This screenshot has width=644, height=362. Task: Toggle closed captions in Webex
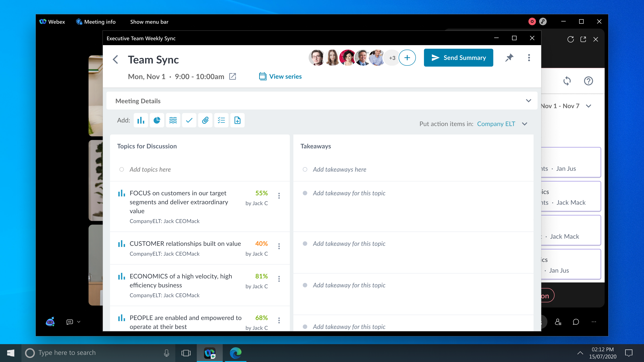[x=70, y=322]
